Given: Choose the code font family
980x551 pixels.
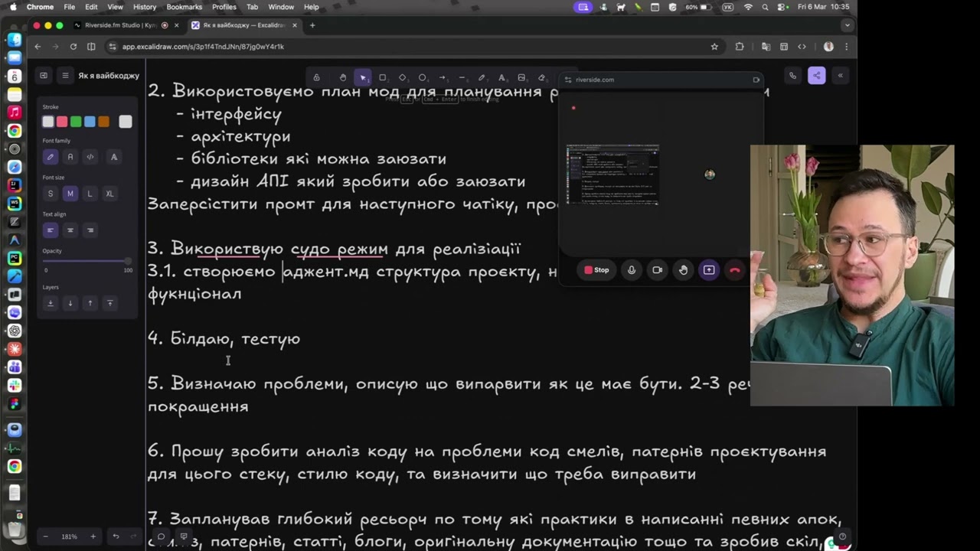Looking at the screenshot, I should pyautogui.click(x=90, y=157).
